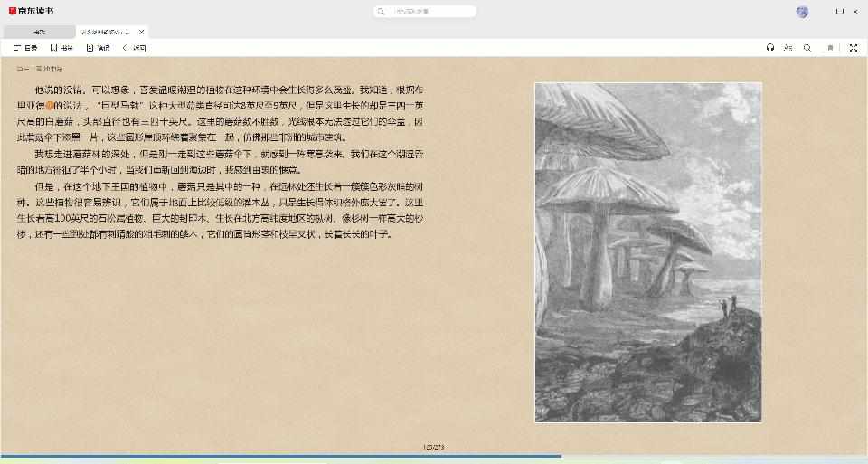The height and width of the screenshot is (464, 868).
Task: Open the Aa font settings
Action: [x=788, y=48]
